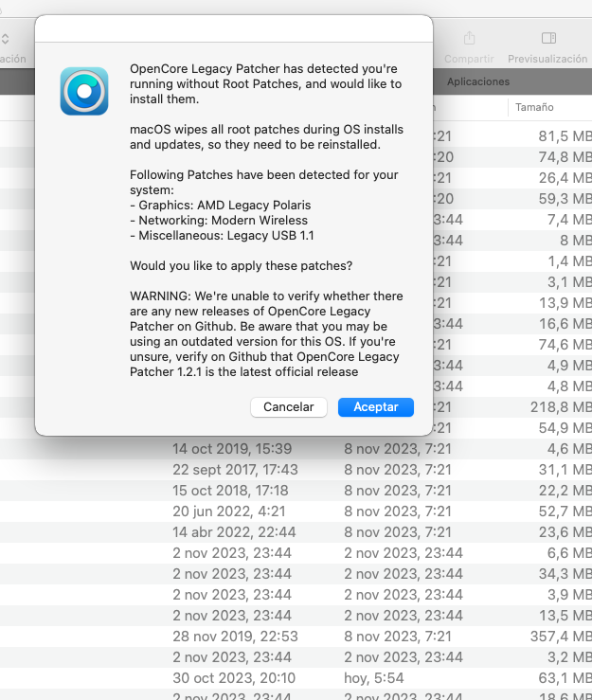
Task: Click the 3,2 MB size cell
Action: click(x=569, y=657)
